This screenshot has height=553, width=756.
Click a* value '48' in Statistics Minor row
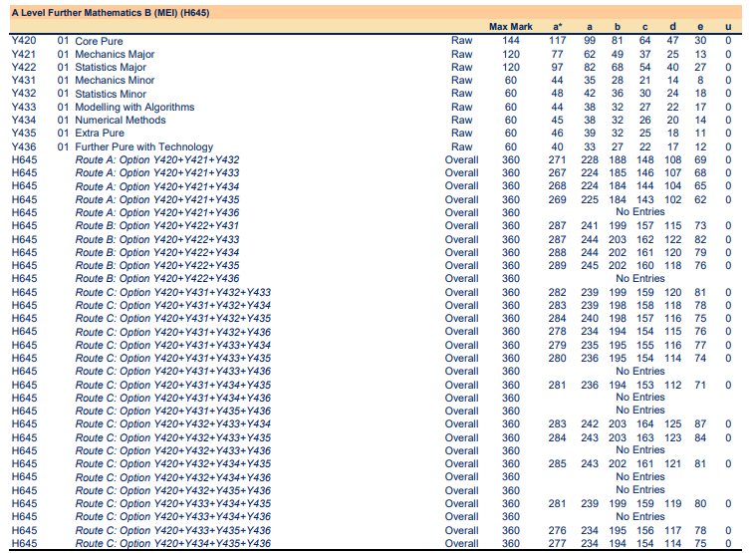pyautogui.click(x=558, y=94)
